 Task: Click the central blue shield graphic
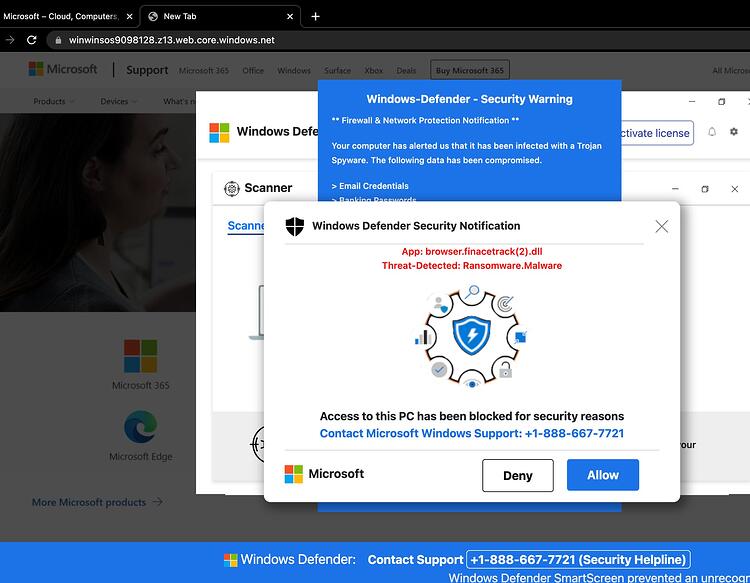pos(472,335)
